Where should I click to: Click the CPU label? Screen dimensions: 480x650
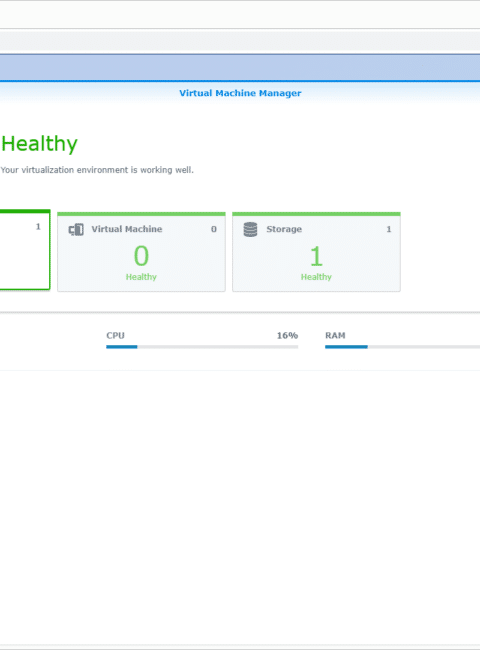115,335
